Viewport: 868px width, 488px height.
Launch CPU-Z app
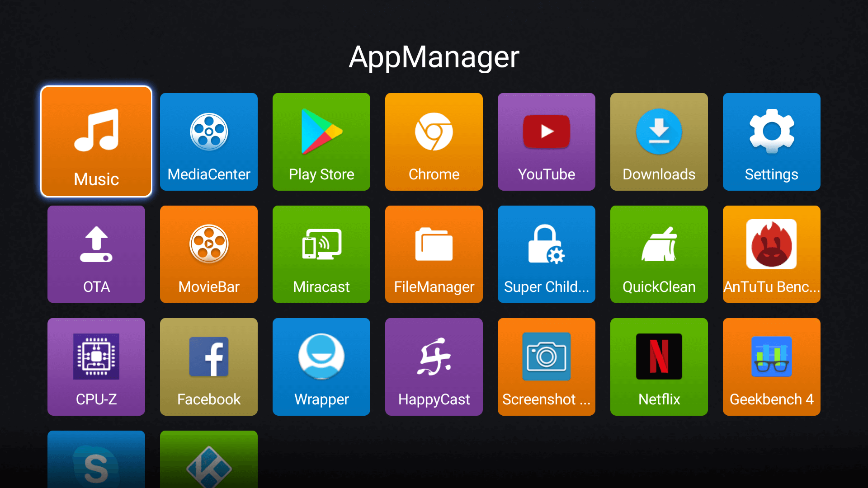click(96, 366)
